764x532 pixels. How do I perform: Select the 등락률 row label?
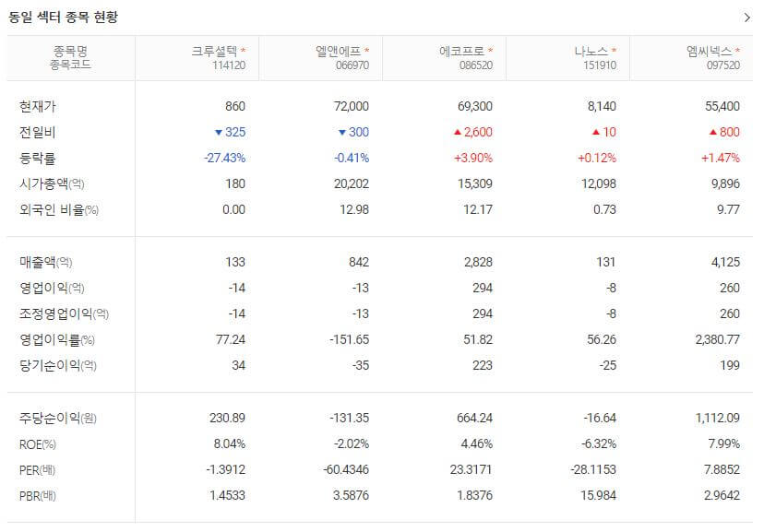[x=38, y=159]
